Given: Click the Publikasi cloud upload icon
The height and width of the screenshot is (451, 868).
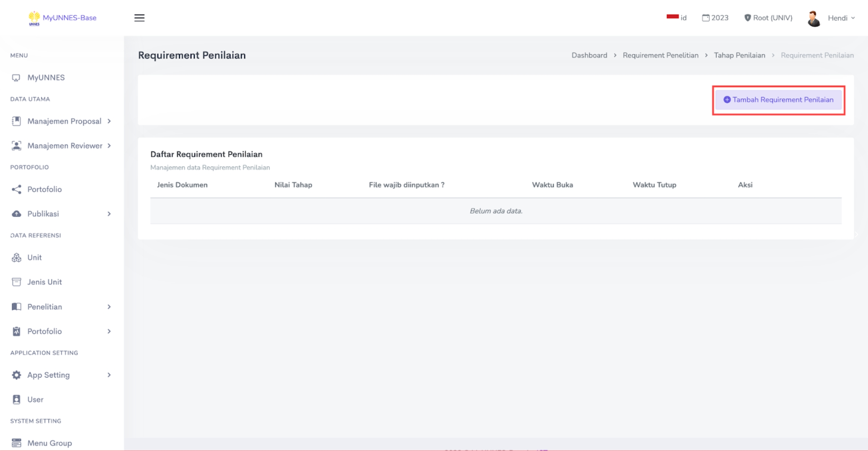Looking at the screenshot, I should click(x=16, y=214).
